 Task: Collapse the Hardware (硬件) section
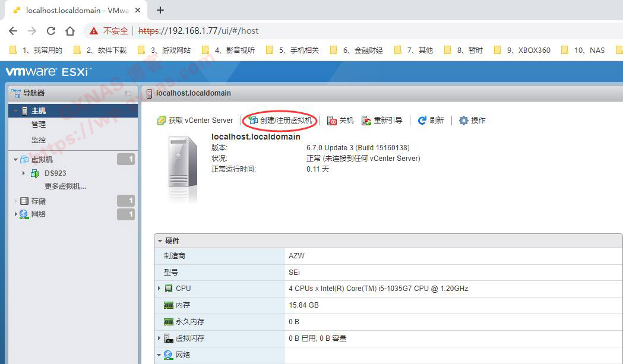(x=160, y=241)
